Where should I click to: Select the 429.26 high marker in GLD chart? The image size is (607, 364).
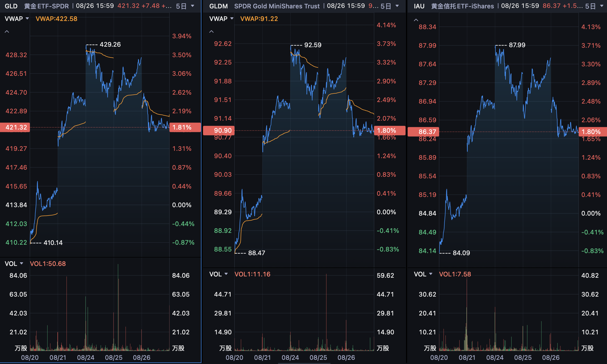pyautogui.click(x=110, y=44)
